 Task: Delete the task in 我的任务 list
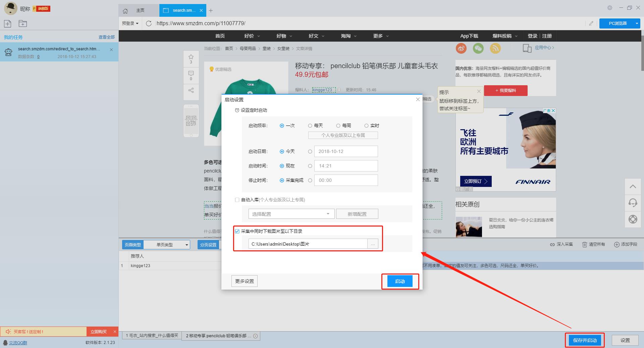(111, 50)
